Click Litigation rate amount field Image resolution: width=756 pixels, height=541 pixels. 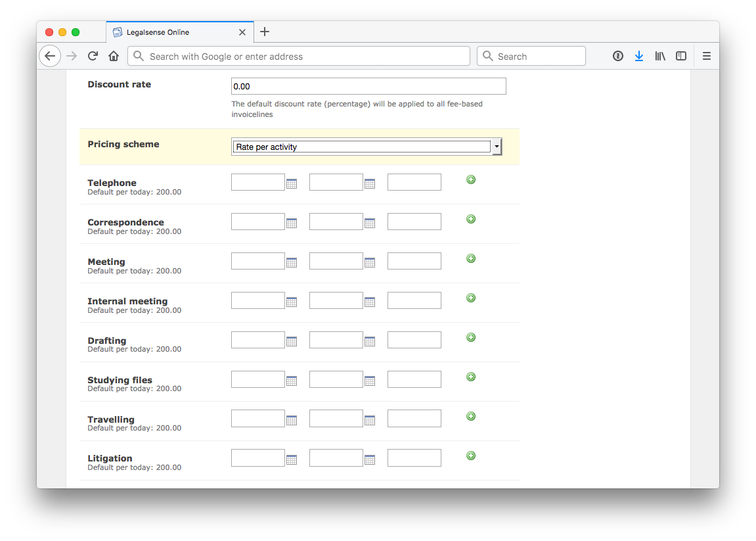(414, 458)
